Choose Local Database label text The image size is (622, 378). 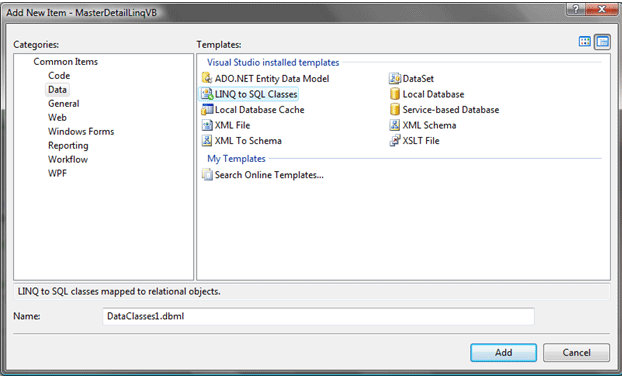[433, 94]
